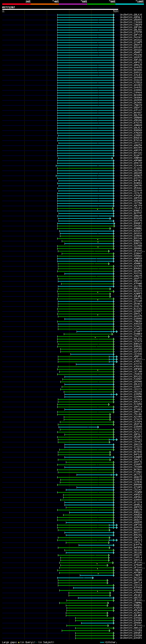This screenshot has height=644, width=146.
Task: Click the query end position label 519
Action: 115,11
